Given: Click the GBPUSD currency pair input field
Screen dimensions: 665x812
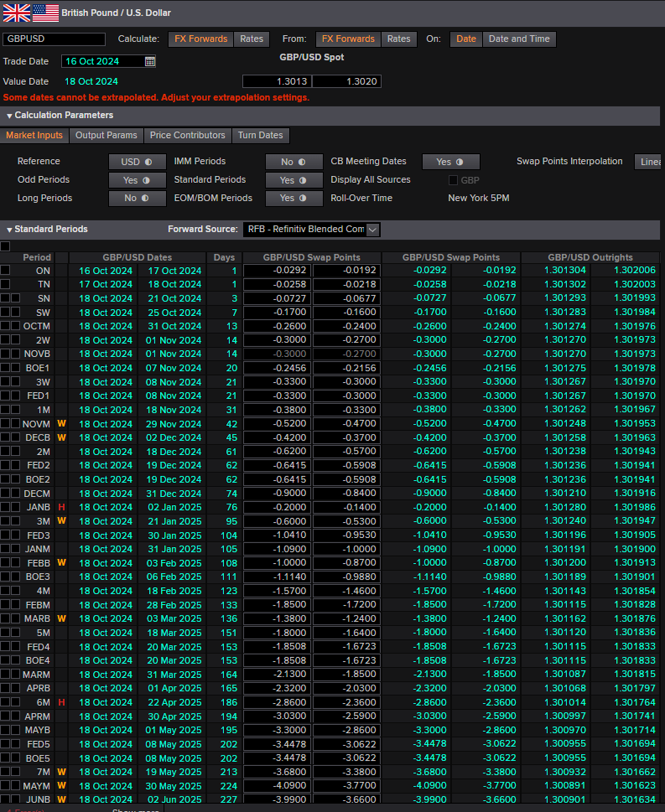Looking at the screenshot, I should [54, 39].
